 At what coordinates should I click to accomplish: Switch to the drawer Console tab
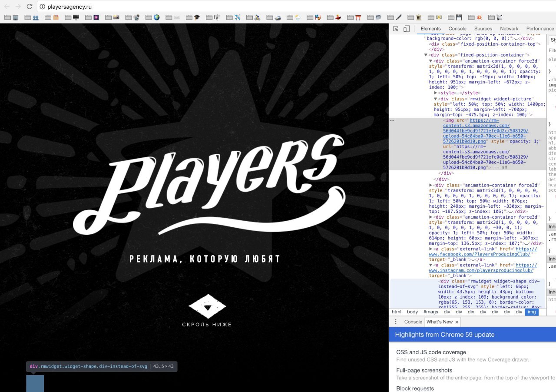[413, 322]
